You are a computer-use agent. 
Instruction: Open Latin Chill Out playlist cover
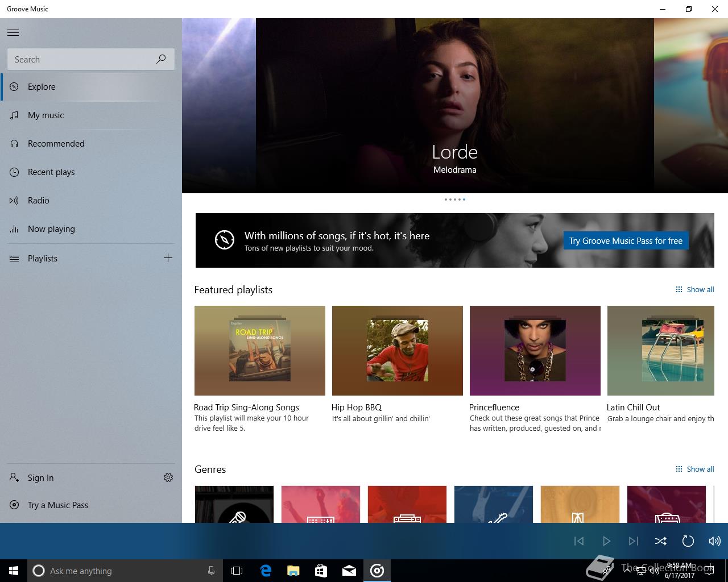(661, 351)
